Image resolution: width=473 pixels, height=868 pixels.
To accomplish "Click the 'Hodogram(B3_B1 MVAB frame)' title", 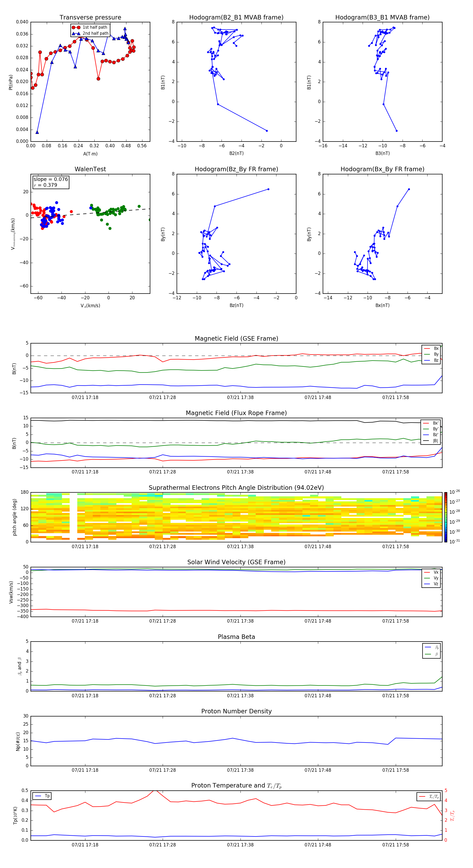I will 382,18.
